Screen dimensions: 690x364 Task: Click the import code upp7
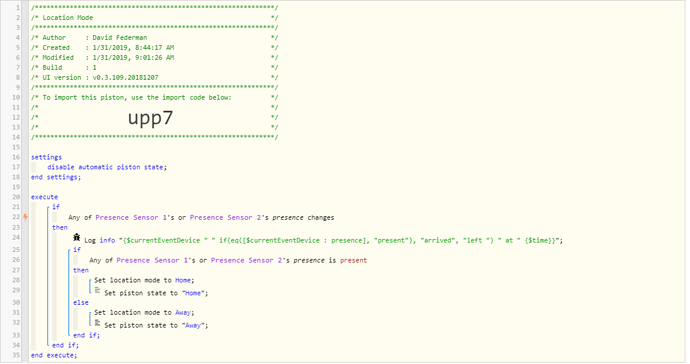[x=150, y=118]
